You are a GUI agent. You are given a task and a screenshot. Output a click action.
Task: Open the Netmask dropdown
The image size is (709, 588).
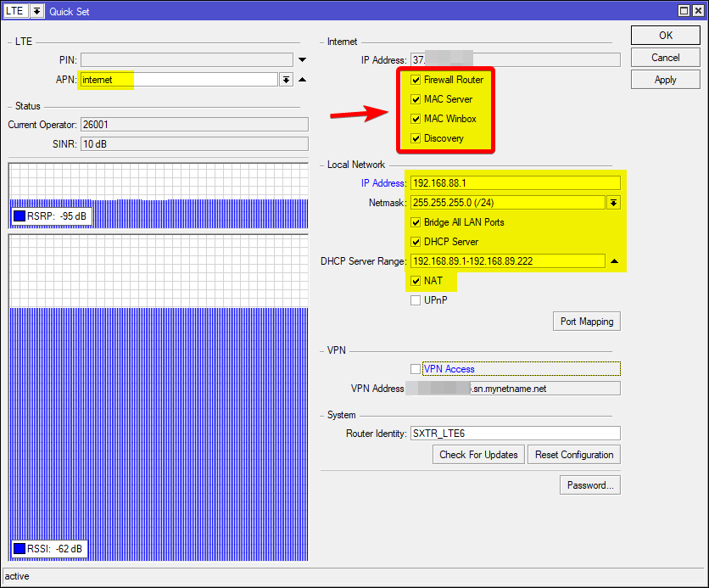click(613, 202)
